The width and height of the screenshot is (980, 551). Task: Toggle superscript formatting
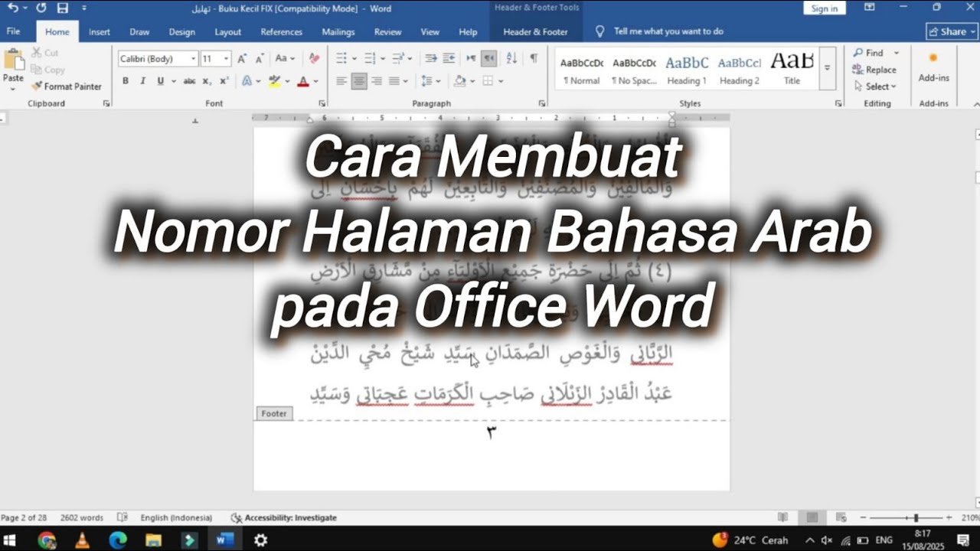pos(224,81)
